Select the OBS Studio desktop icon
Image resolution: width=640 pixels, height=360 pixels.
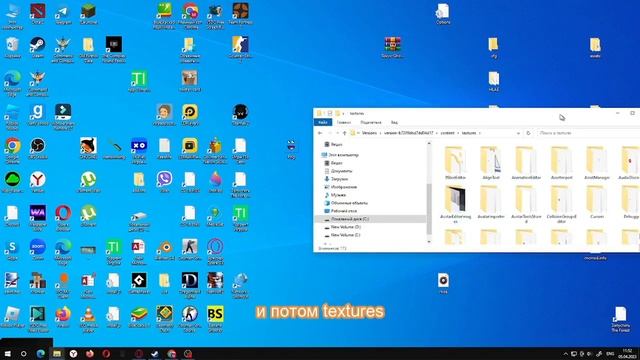38,148
